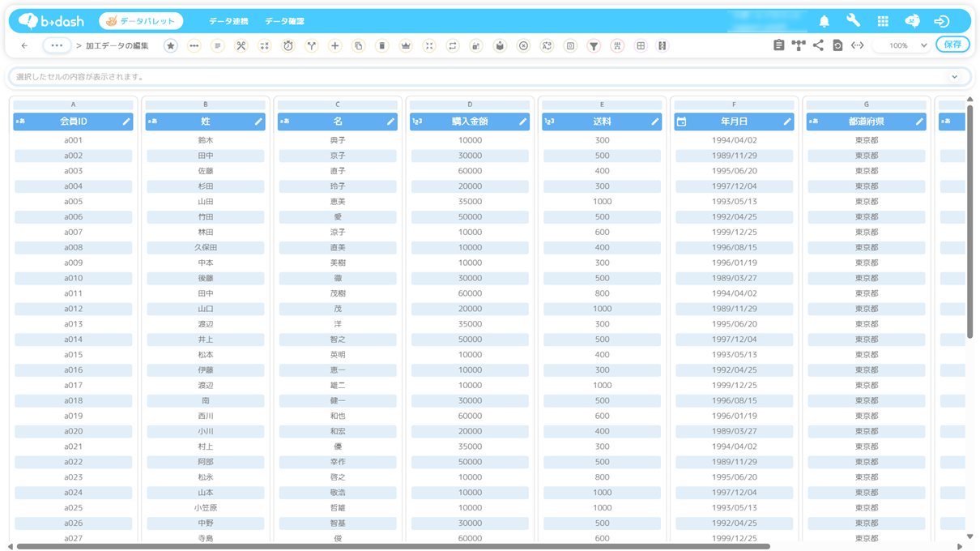Image resolution: width=980 pixels, height=551 pixels.
Task: Click the crown icon in toolbar
Action: 405,46
